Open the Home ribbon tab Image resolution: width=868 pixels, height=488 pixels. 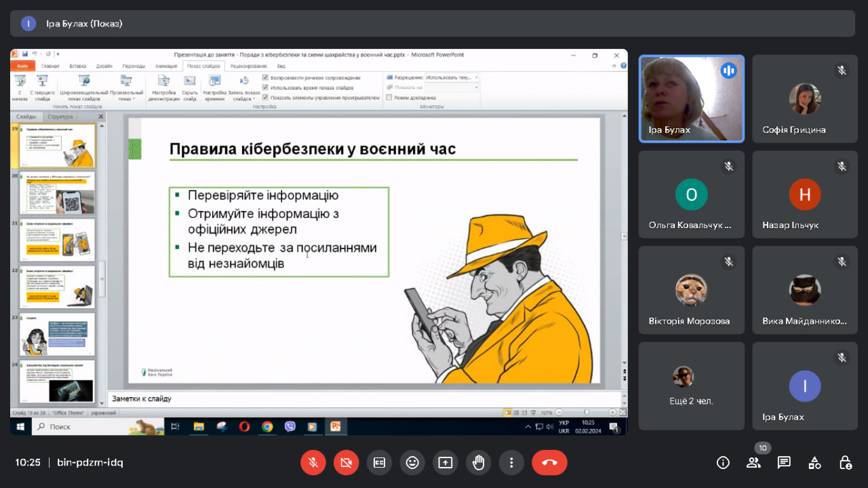pos(50,67)
